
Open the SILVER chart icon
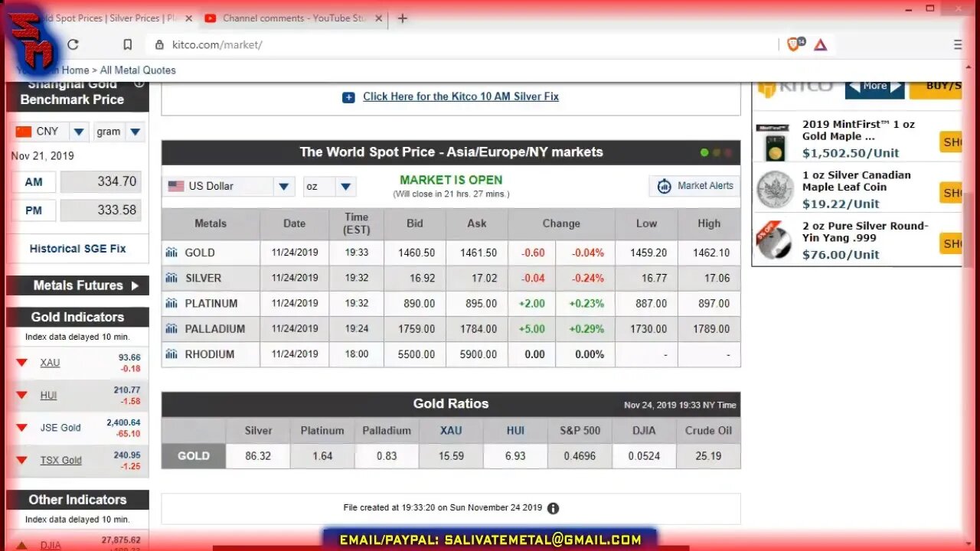(x=171, y=278)
